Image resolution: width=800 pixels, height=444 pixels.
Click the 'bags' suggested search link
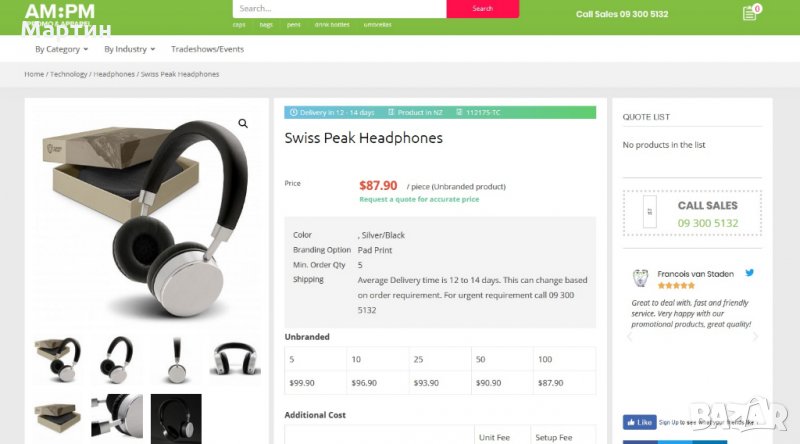pyautogui.click(x=266, y=24)
